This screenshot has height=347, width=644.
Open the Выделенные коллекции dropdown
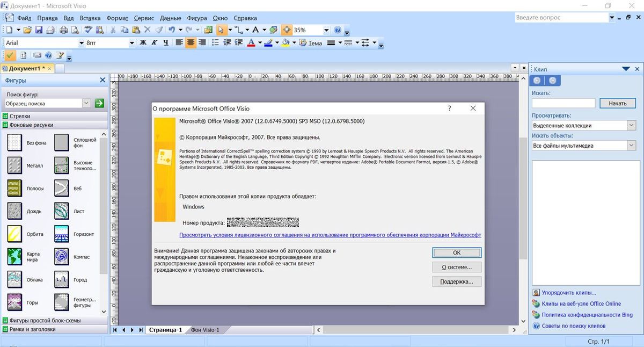(631, 125)
